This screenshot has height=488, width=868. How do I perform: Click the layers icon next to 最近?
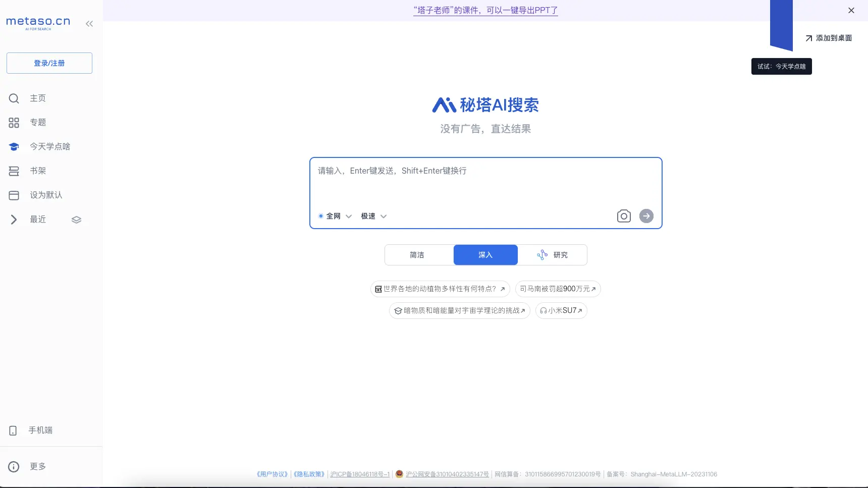[76, 220]
